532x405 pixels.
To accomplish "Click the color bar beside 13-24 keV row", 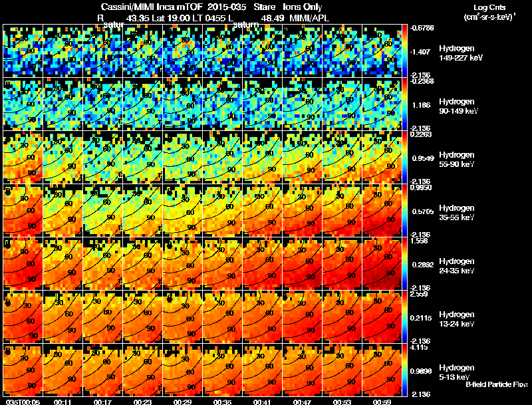I will (x=405, y=317).
